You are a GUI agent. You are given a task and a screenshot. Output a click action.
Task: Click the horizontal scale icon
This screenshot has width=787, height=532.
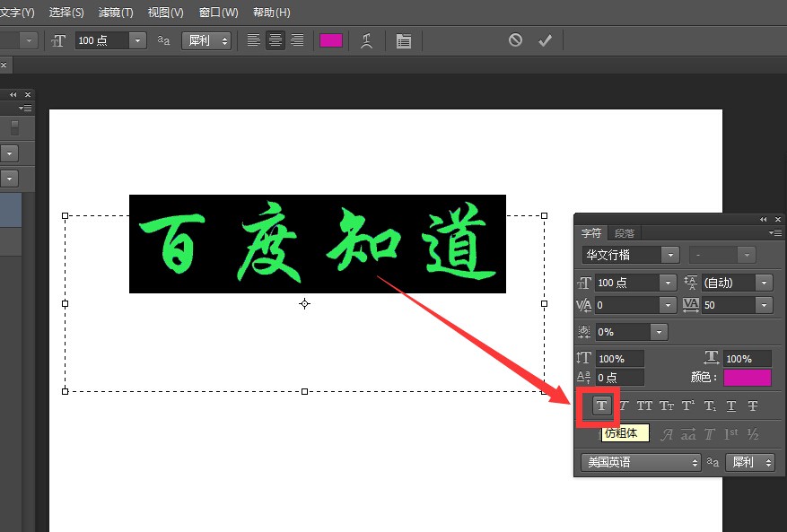(712, 358)
